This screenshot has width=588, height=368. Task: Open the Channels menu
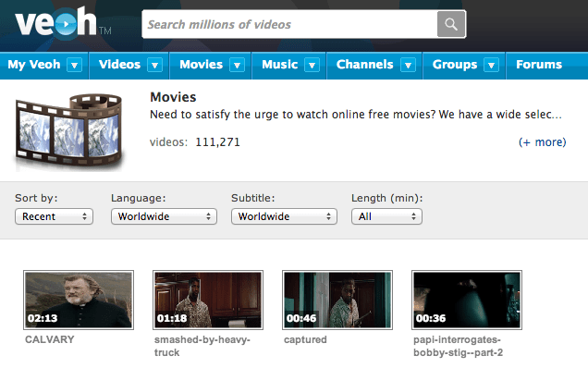pyautogui.click(x=364, y=65)
